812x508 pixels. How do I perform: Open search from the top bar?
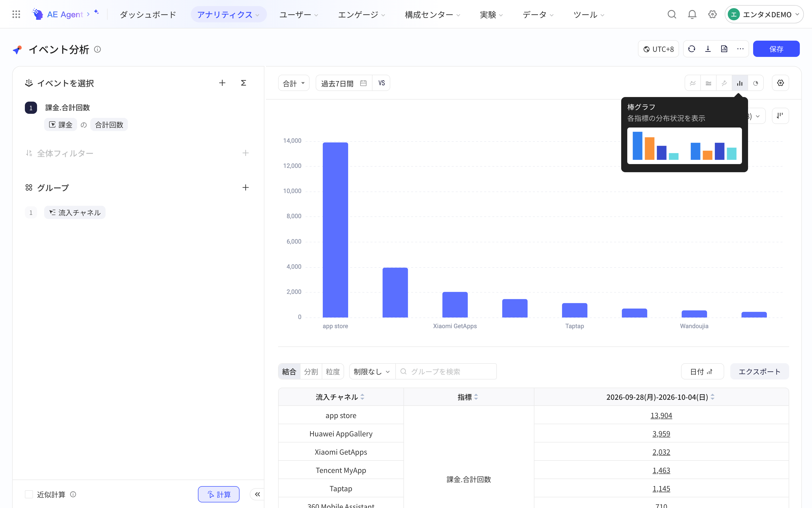click(x=672, y=14)
